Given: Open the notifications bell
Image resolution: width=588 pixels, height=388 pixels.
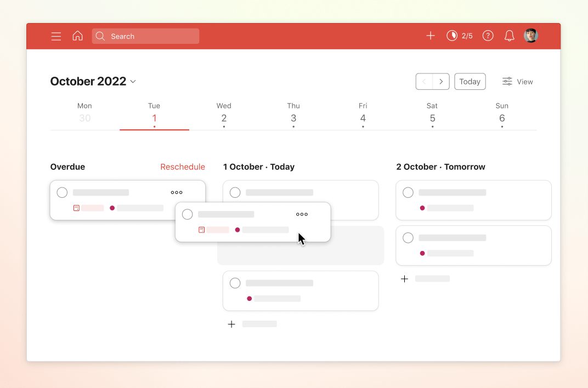Looking at the screenshot, I should (x=509, y=36).
